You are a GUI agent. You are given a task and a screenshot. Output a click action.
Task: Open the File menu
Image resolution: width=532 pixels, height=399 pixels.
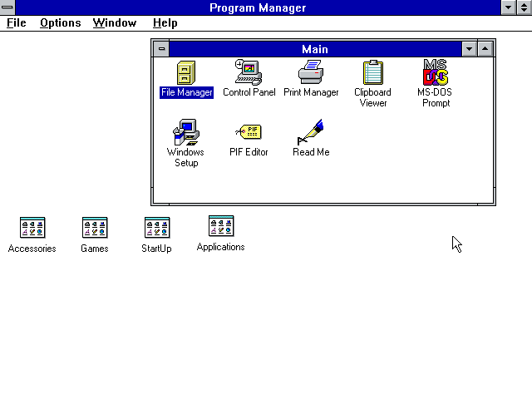click(x=17, y=22)
